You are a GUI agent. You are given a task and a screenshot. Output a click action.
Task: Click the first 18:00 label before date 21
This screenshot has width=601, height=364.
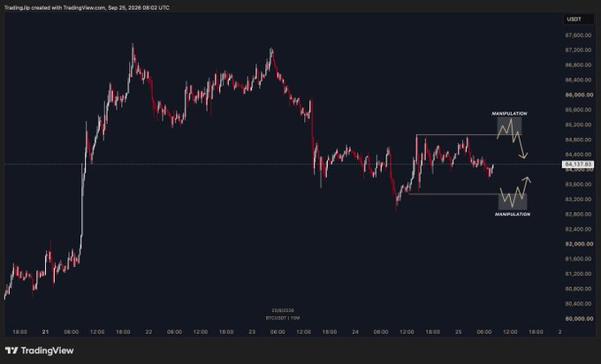pyautogui.click(x=20, y=332)
